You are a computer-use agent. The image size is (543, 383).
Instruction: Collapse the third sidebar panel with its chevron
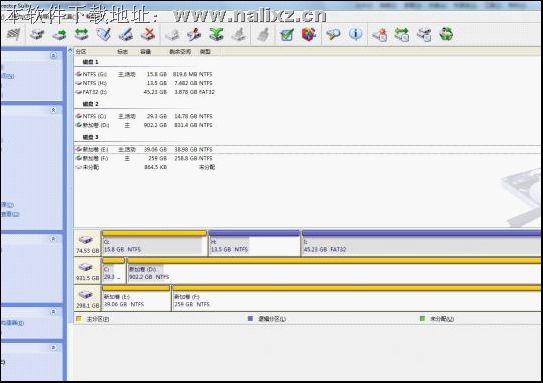pos(53,239)
